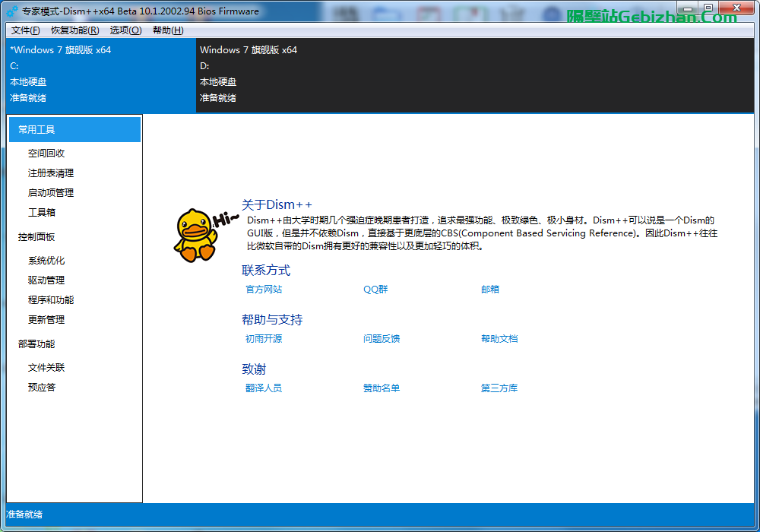Click the 帮助与支持 heading
The height and width of the screenshot is (532, 760).
(272, 320)
